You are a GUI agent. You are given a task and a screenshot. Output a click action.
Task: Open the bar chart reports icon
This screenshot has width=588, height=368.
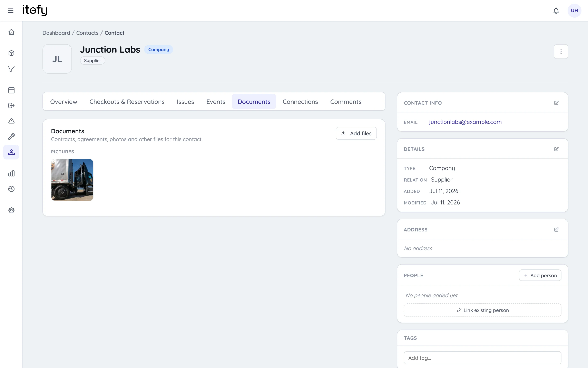(11, 173)
